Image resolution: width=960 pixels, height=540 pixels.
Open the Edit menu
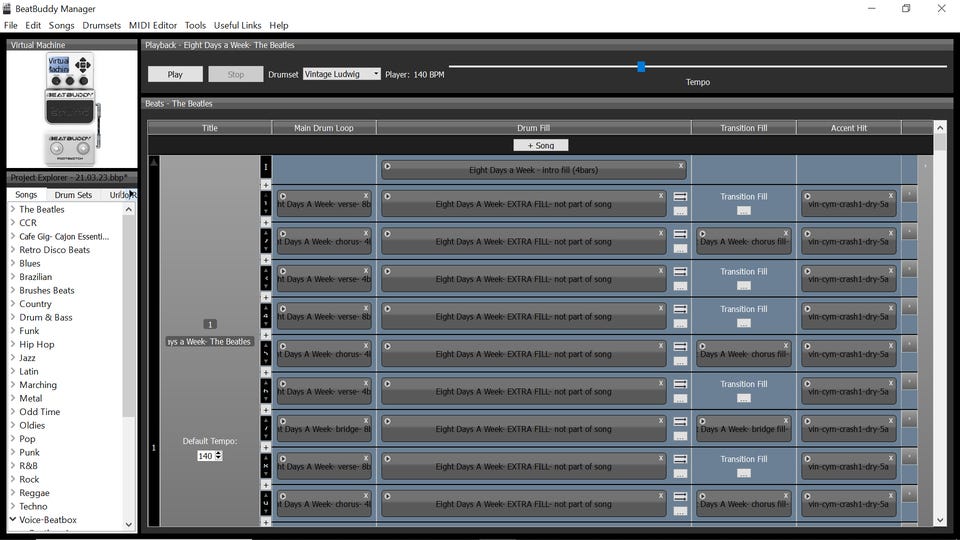pos(33,25)
